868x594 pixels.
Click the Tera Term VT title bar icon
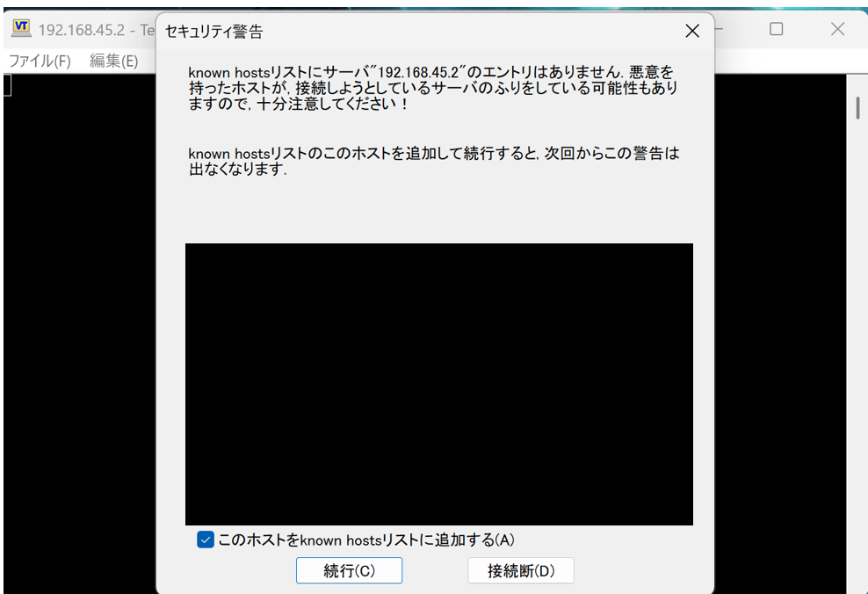(x=21, y=28)
